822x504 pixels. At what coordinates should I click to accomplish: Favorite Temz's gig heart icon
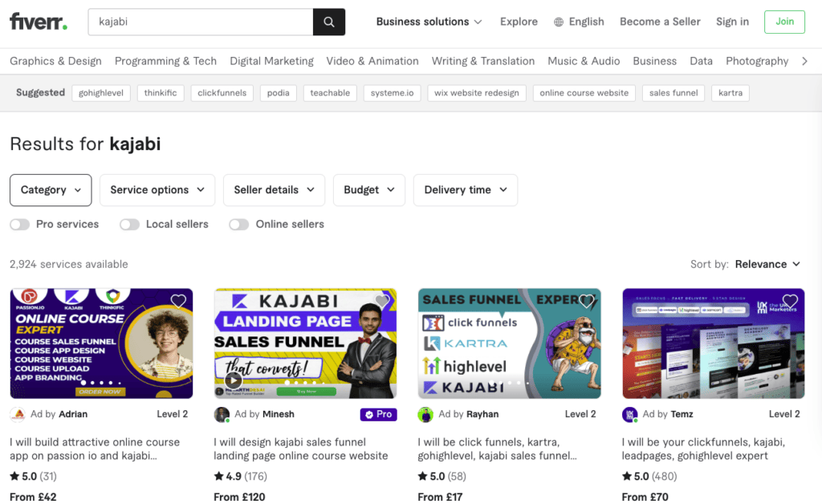coord(790,301)
